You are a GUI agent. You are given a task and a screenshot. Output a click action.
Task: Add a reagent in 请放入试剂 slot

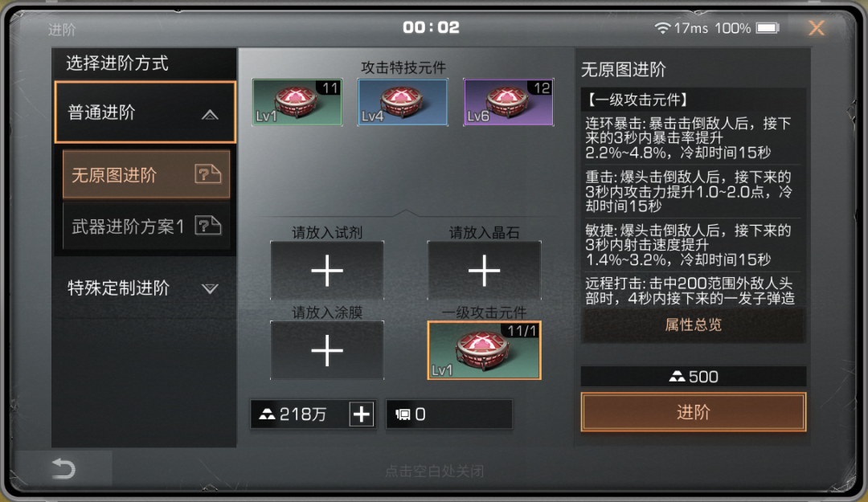[327, 271]
